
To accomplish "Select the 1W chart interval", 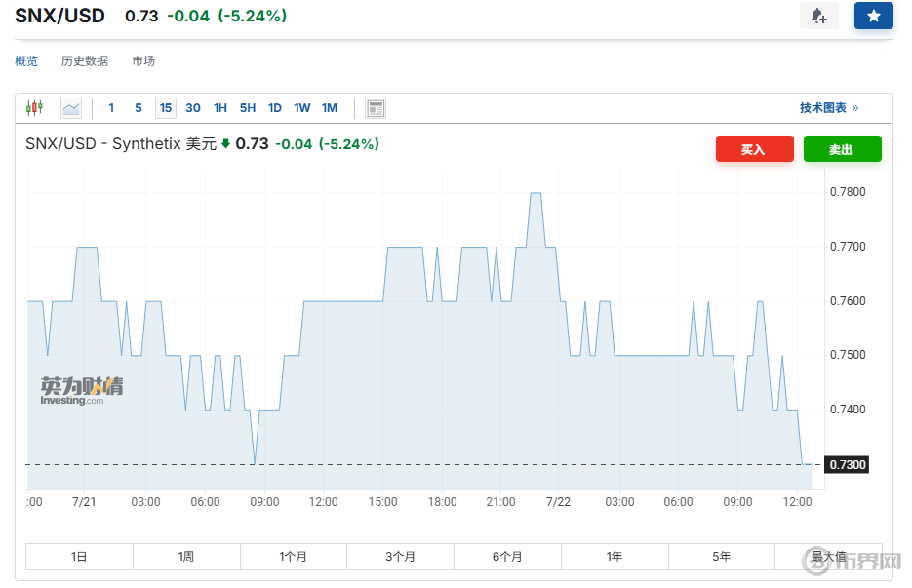I will point(302,108).
